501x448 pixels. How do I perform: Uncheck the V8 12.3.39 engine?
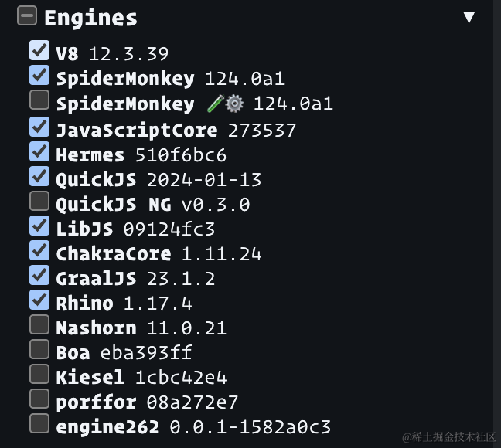[x=39, y=50]
